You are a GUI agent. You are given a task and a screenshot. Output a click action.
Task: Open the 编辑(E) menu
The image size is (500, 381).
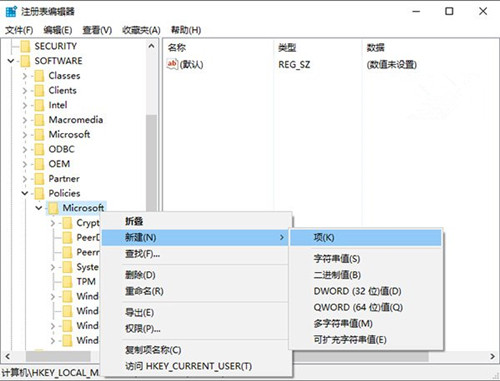pyautogui.click(x=58, y=30)
